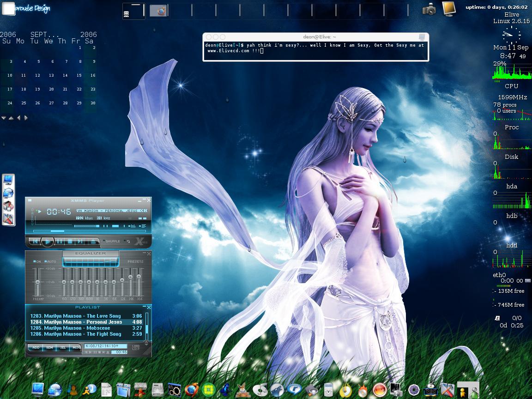Click the camera screenshot icon in top bar
The height and width of the screenshot is (399, 532).
pos(429,9)
